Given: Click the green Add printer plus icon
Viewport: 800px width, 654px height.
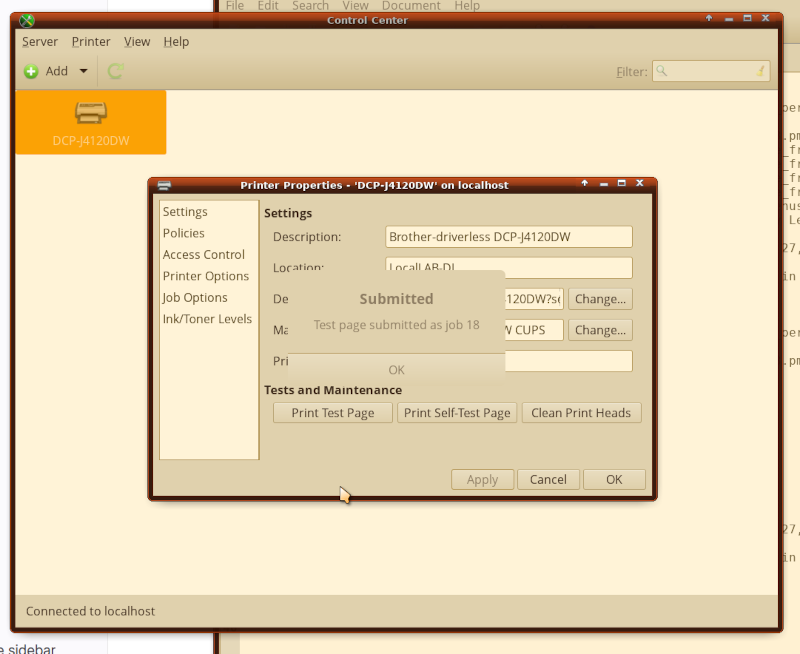Looking at the screenshot, I should click(31, 71).
